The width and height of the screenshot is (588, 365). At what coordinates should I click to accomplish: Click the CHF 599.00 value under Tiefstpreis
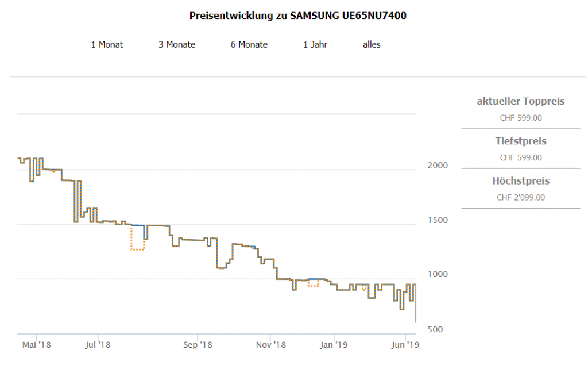click(x=520, y=157)
